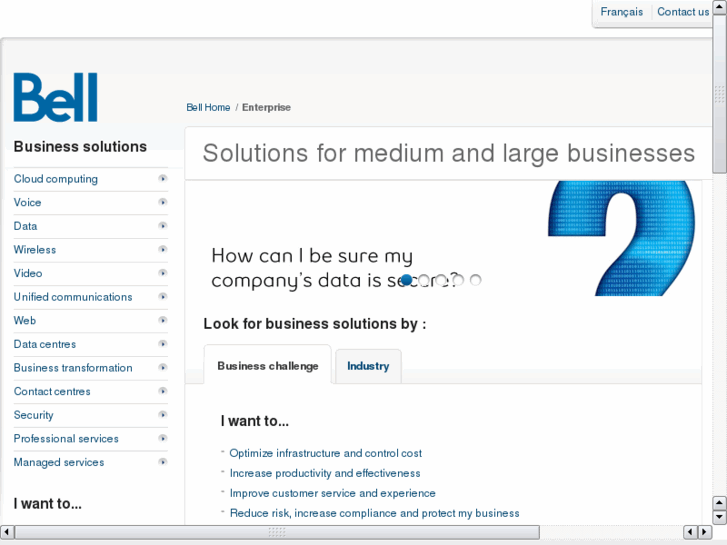Open the Voice solutions link

[x=27, y=203]
